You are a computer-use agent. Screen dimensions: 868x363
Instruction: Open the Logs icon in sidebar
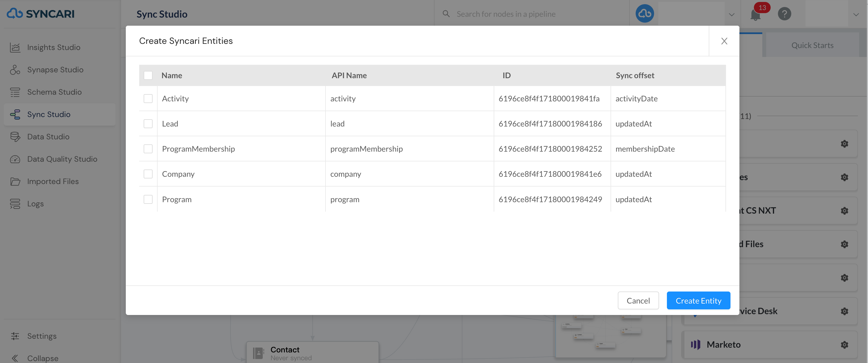pos(15,204)
